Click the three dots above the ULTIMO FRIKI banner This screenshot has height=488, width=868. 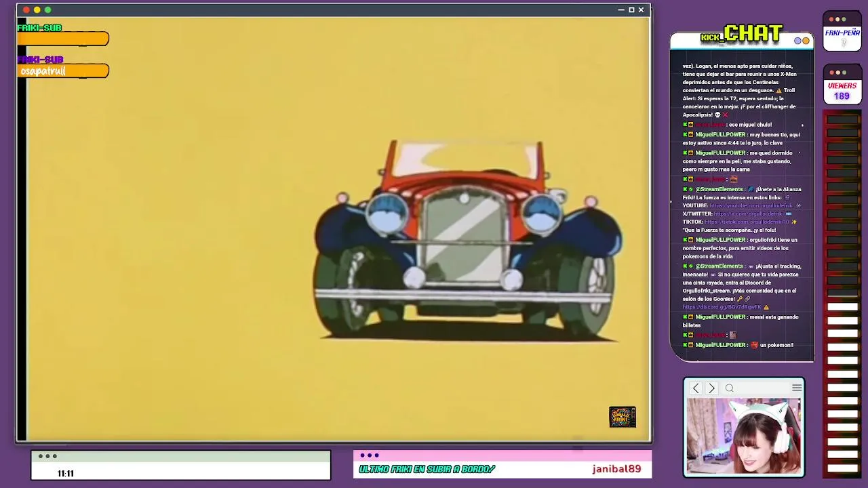click(x=370, y=455)
